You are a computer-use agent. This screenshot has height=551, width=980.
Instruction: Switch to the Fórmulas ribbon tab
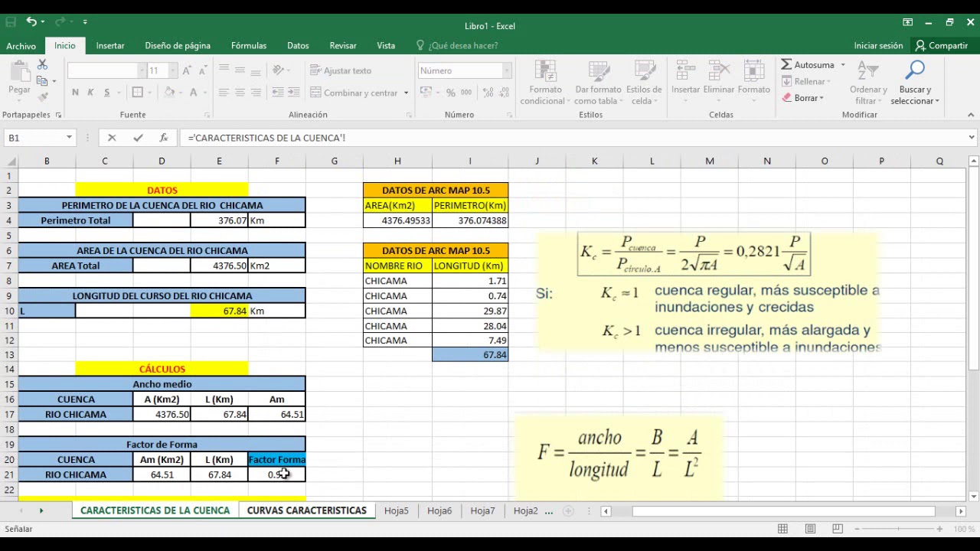pos(249,46)
